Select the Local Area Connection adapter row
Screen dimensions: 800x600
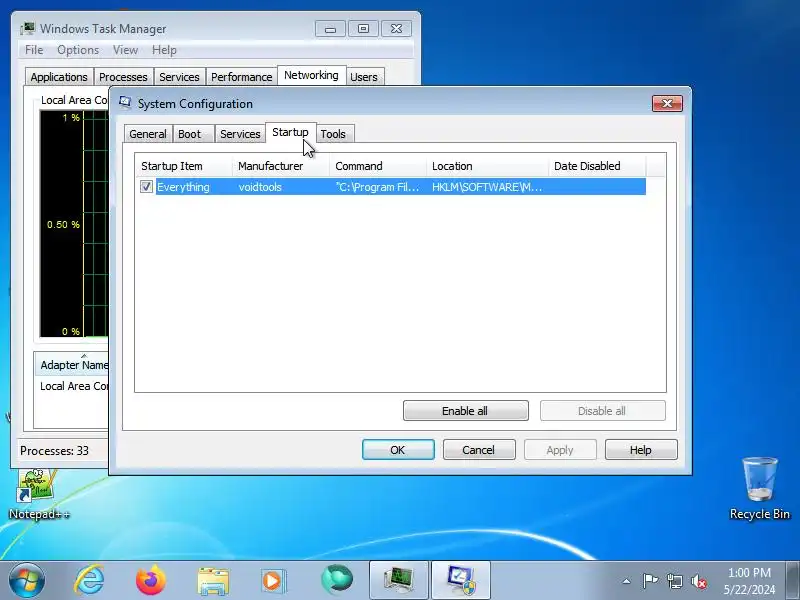(73, 386)
